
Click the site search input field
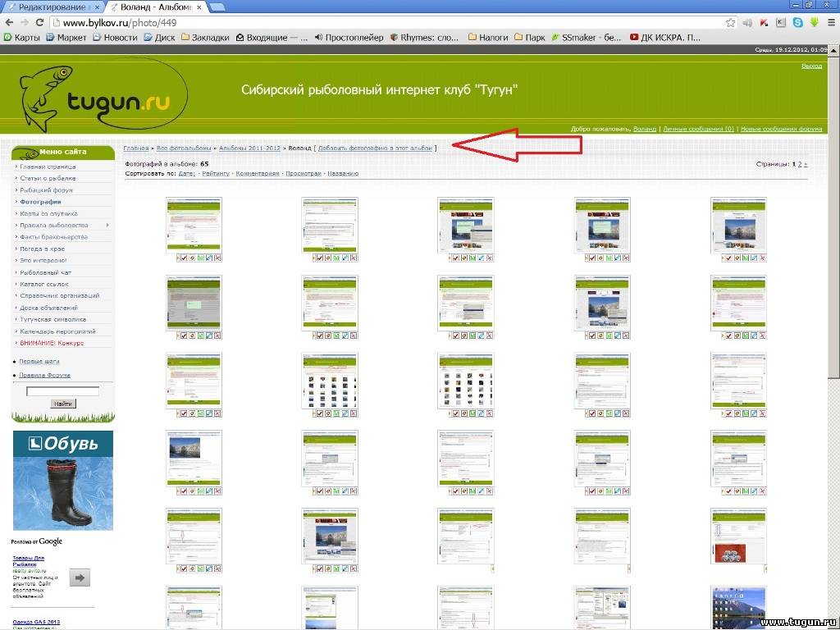coord(62,391)
